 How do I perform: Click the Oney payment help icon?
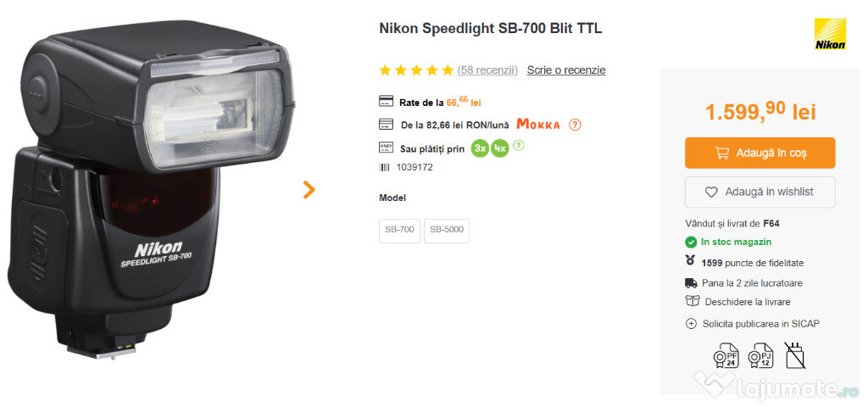click(x=518, y=146)
